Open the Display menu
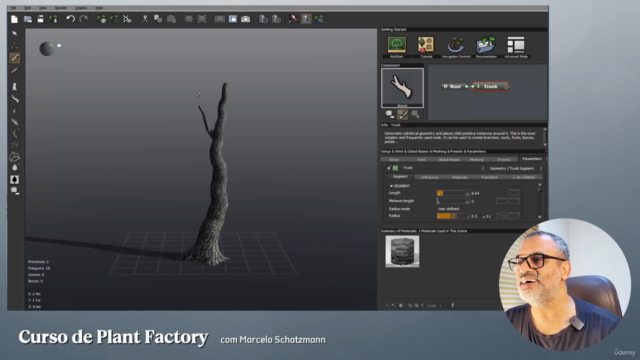Image resolution: width=640 pixels, height=360 pixels. point(81,8)
